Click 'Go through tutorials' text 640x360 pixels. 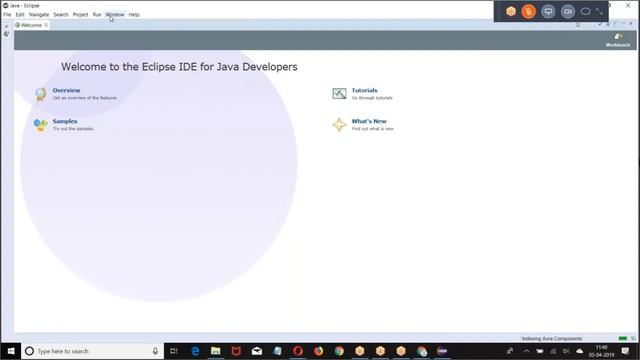(x=372, y=98)
